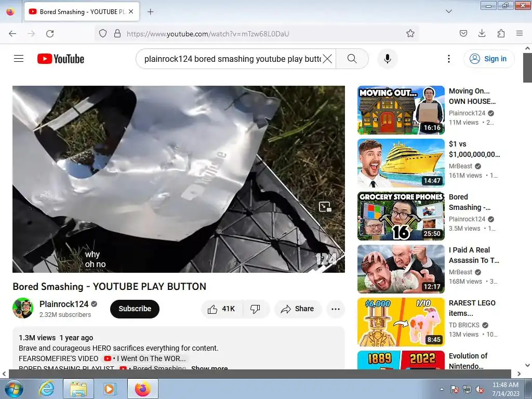View site security via padlock icon
The width and height of the screenshot is (532, 399).
click(117, 34)
